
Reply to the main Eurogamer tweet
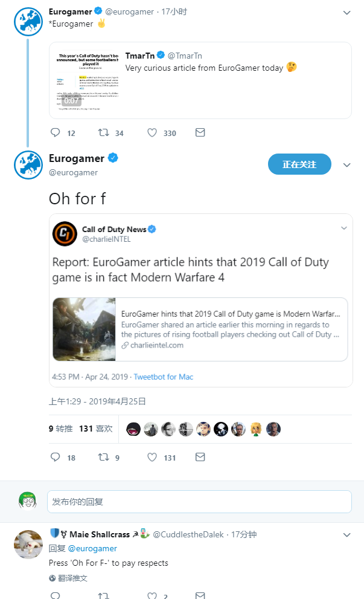pyautogui.click(x=56, y=457)
